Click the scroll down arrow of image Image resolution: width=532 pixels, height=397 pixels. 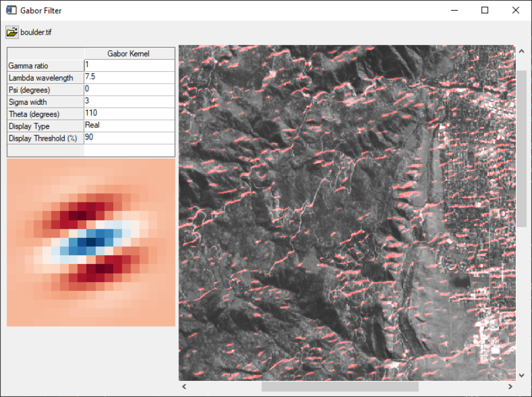[521, 375]
